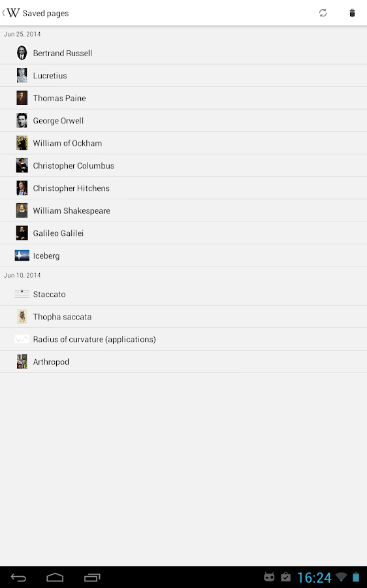Open the Bertrand Russell saved page
The width and height of the screenshot is (367, 588).
coord(183,54)
